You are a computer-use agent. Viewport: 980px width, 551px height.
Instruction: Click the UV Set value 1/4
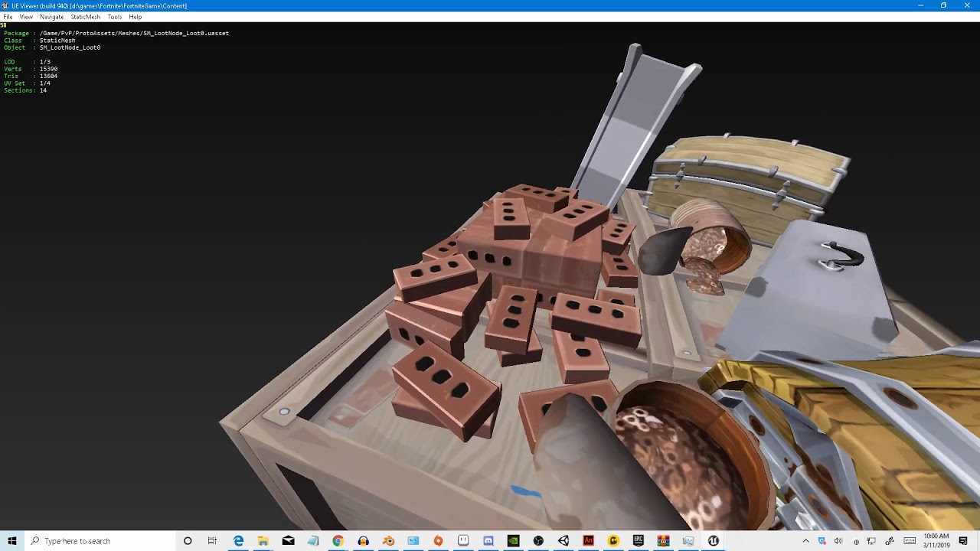tap(45, 83)
